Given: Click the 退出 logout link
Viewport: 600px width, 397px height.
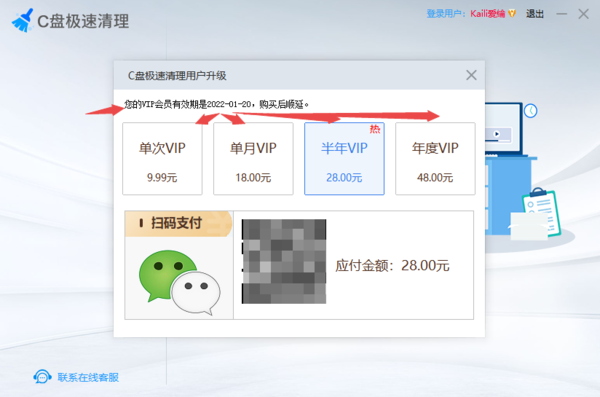Looking at the screenshot, I should pos(535,14).
